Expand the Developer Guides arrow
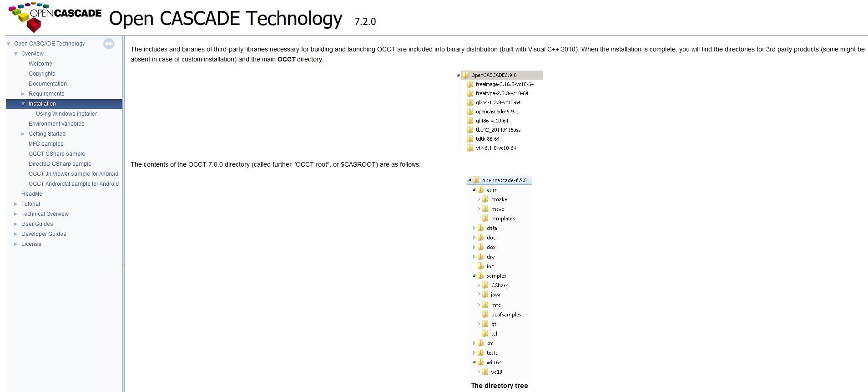Image resolution: width=868 pixels, height=392 pixels. (x=16, y=234)
